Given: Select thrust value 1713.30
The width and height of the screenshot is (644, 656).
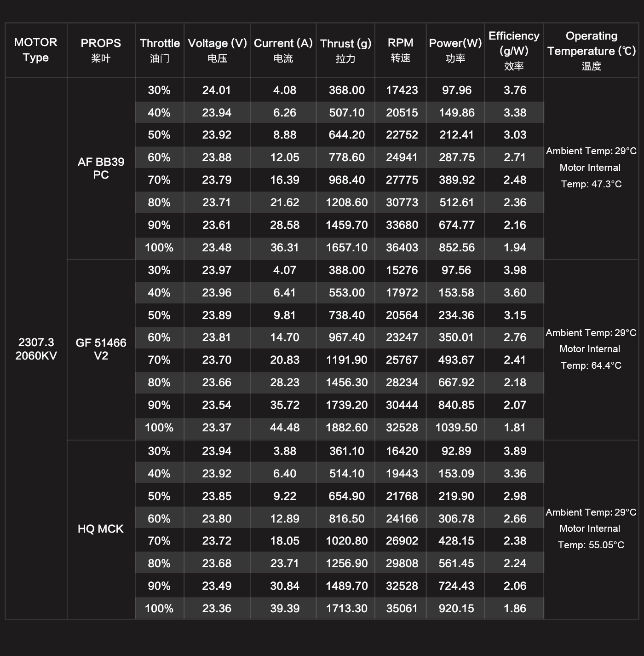Looking at the screenshot, I should point(346,609).
